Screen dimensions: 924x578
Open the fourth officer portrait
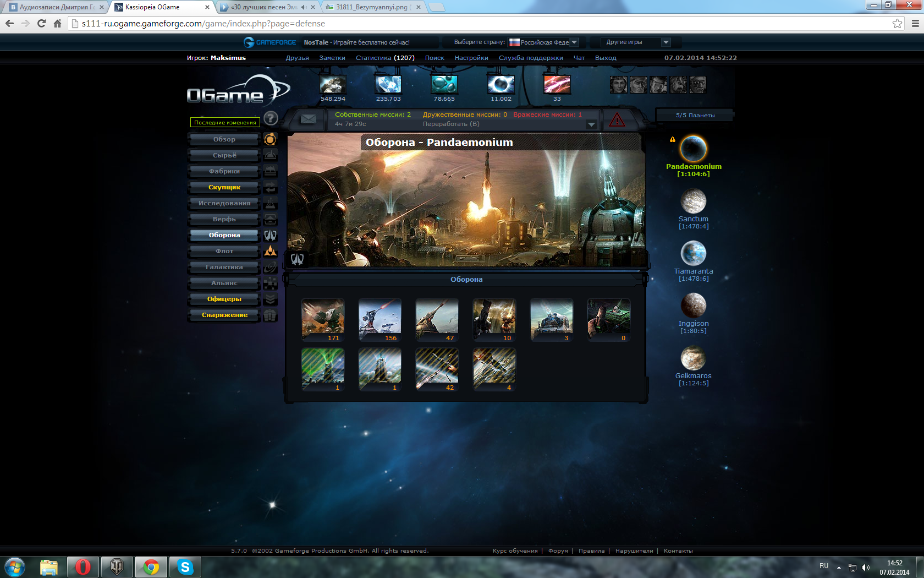[x=678, y=84]
